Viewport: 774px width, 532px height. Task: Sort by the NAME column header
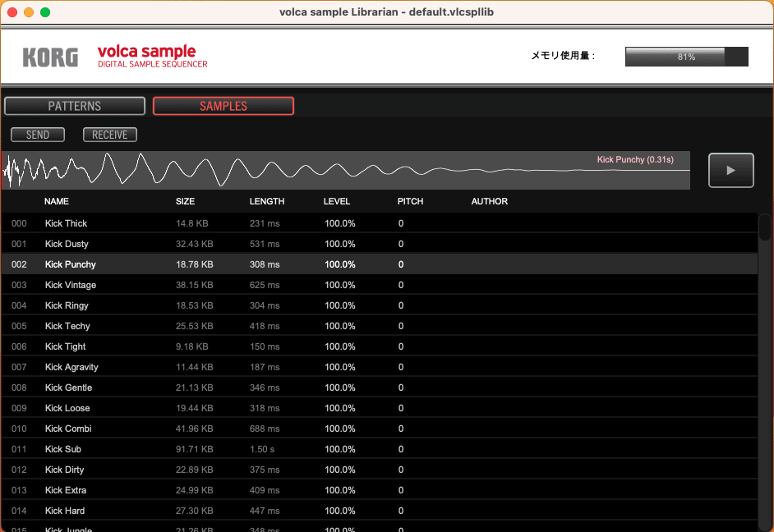tap(56, 201)
